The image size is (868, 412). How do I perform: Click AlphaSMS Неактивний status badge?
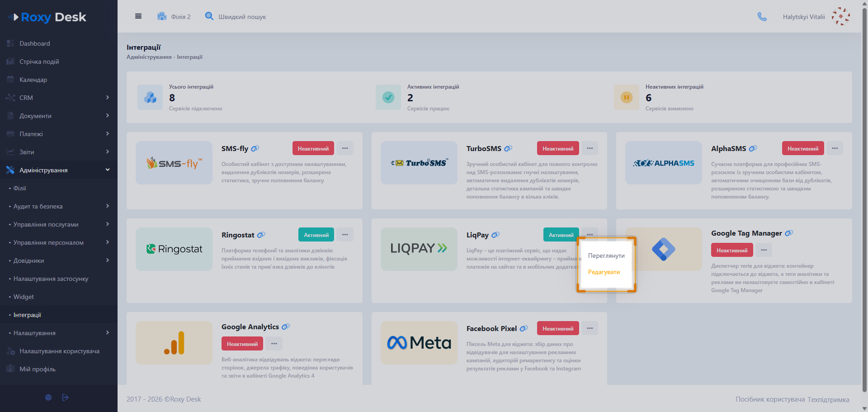[803, 148]
